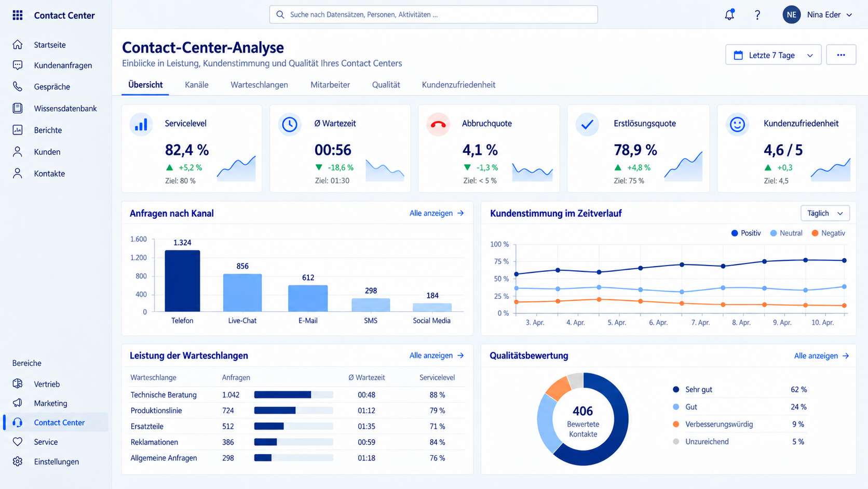Screen dimensions: 868x489
Task: Click the NE user avatar
Action: point(791,15)
